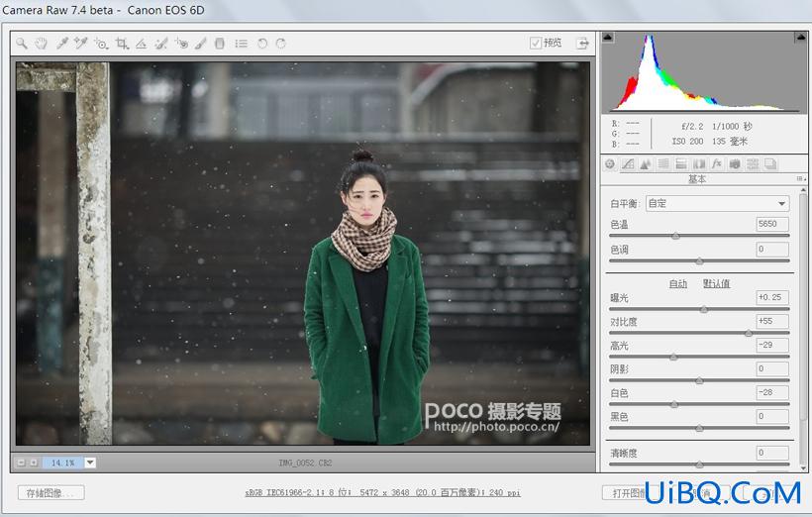Select the Straighten tool
This screenshot has width=812, height=517.
point(141,44)
